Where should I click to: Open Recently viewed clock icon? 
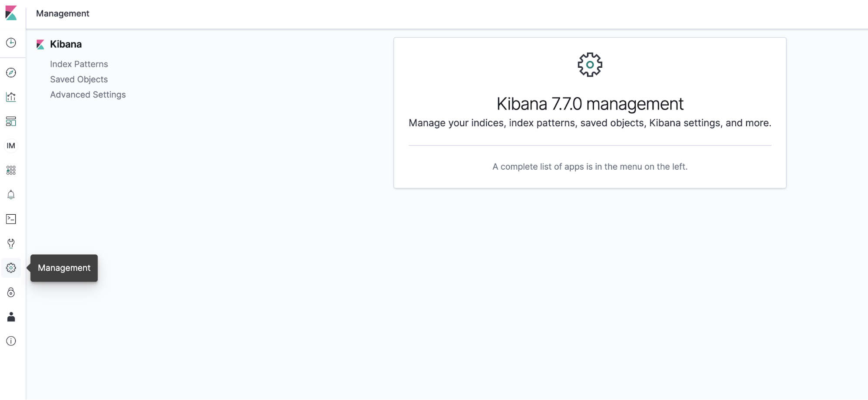pos(11,43)
